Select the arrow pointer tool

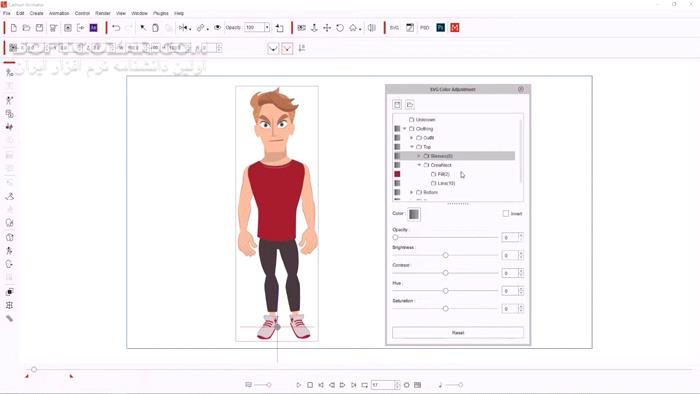coord(143,28)
